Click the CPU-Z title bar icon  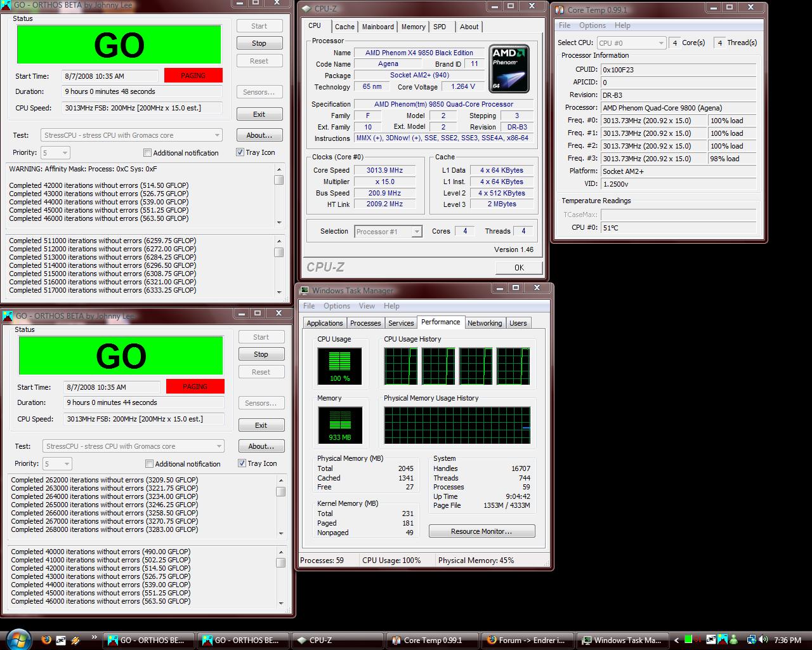click(306, 9)
